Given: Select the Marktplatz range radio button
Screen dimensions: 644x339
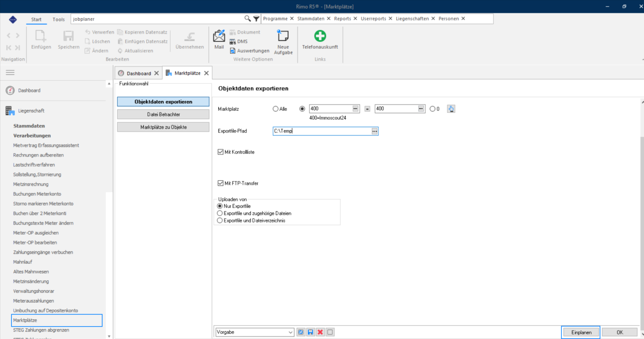Looking at the screenshot, I should point(303,109).
